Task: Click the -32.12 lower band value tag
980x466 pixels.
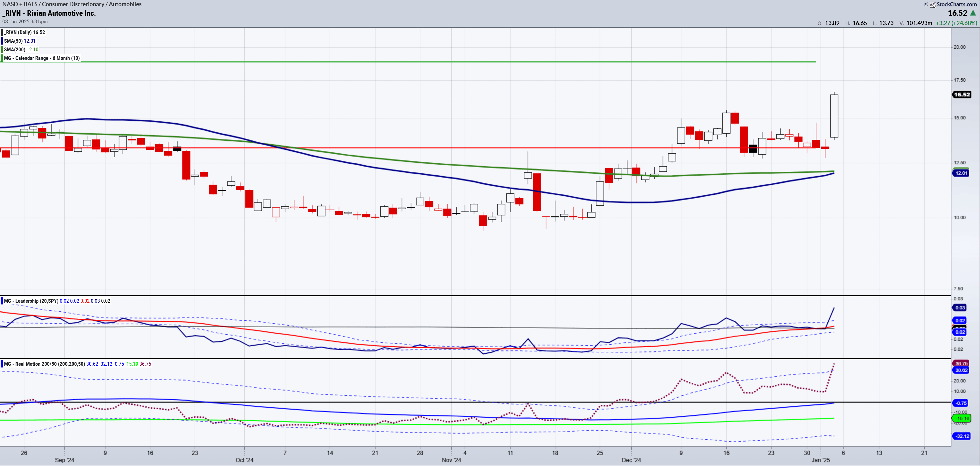Action: point(961,436)
